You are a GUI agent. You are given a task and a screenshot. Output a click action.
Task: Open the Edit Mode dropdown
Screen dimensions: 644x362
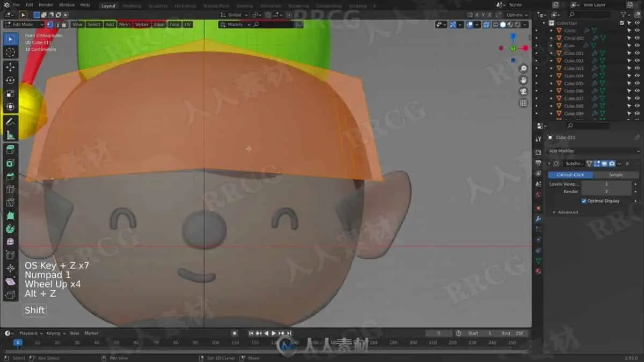click(24, 25)
